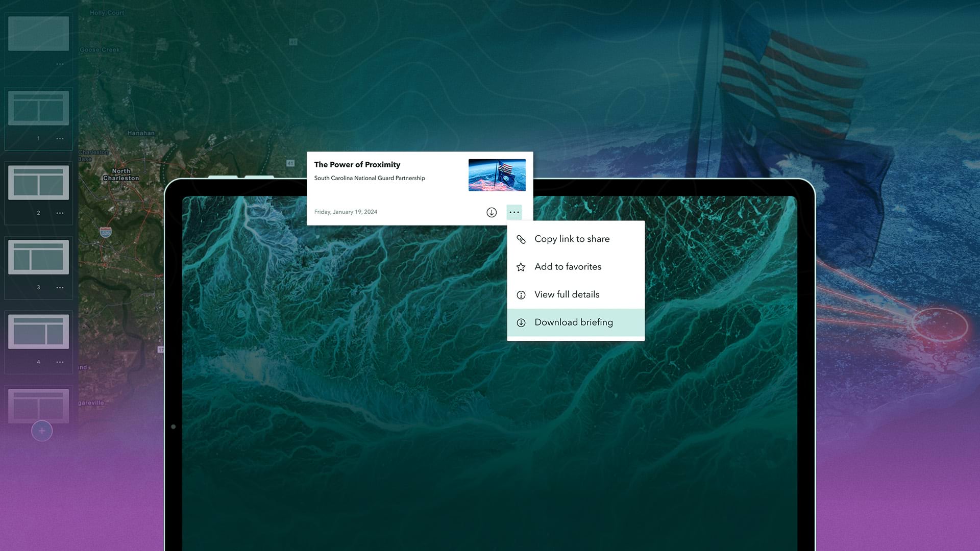The image size is (980, 551).
Task: Click the star icon beside Add to favorites
Action: point(521,267)
